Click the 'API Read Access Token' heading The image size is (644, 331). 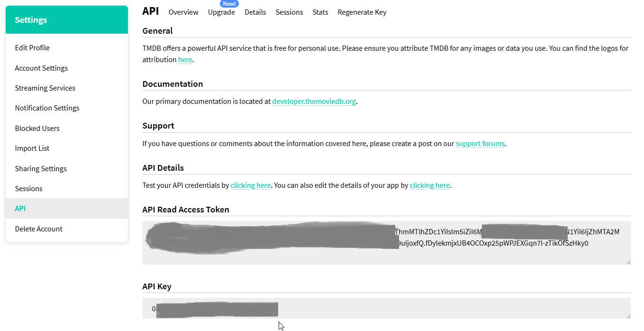pyautogui.click(x=186, y=210)
